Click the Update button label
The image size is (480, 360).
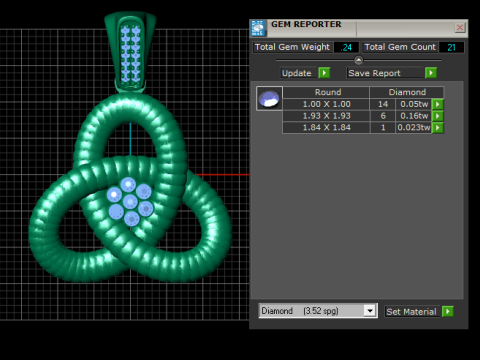click(297, 73)
